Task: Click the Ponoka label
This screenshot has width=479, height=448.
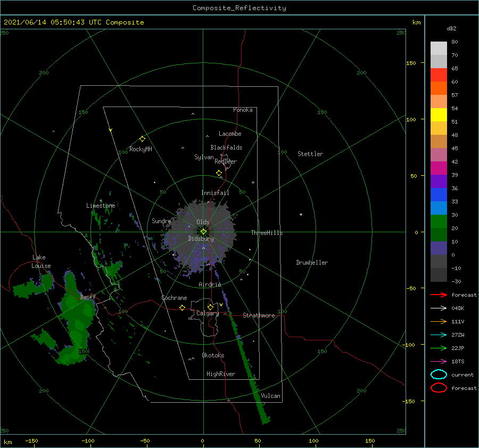Action: point(243,110)
